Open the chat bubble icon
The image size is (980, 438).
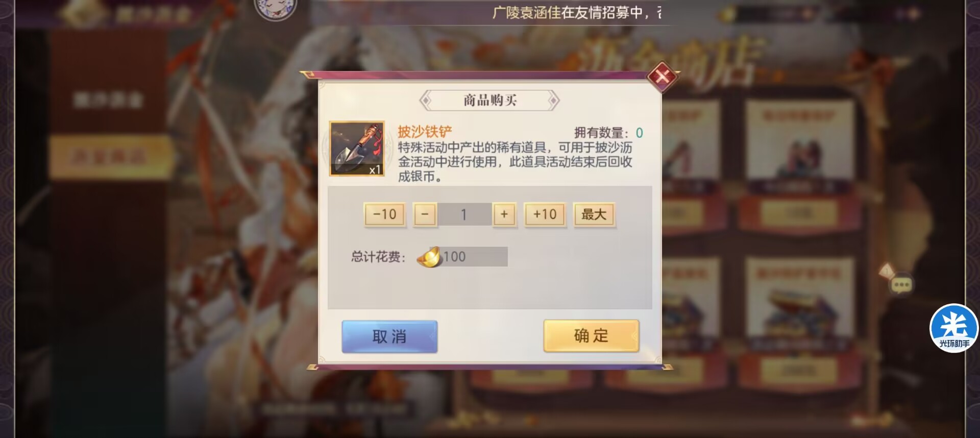tap(901, 285)
